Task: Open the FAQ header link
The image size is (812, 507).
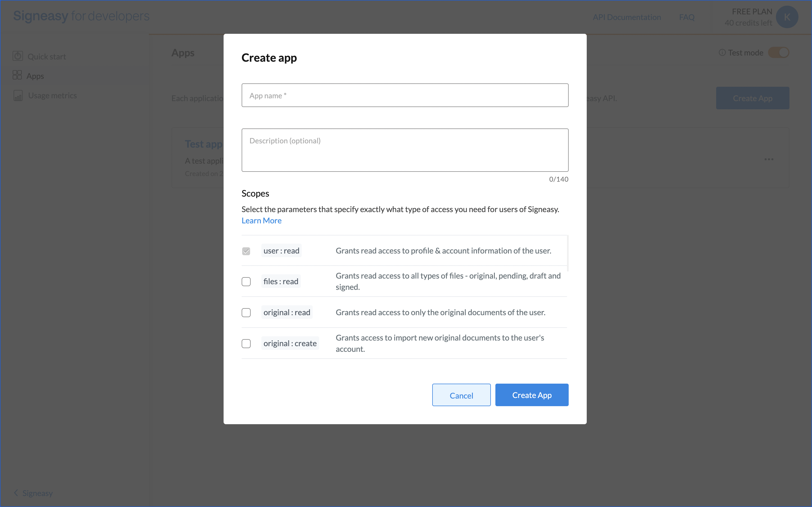Action: tap(687, 17)
